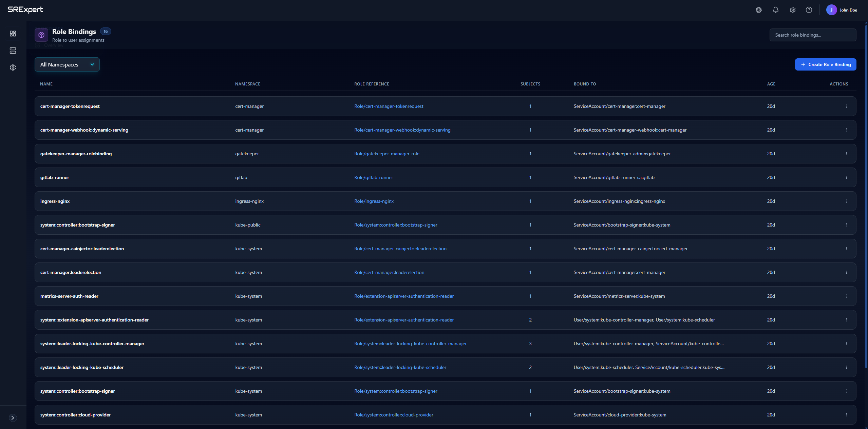Open the actions menu for ingress-nginx row
Image resolution: width=868 pixels, height=429 pixels.
pos(847,201)
